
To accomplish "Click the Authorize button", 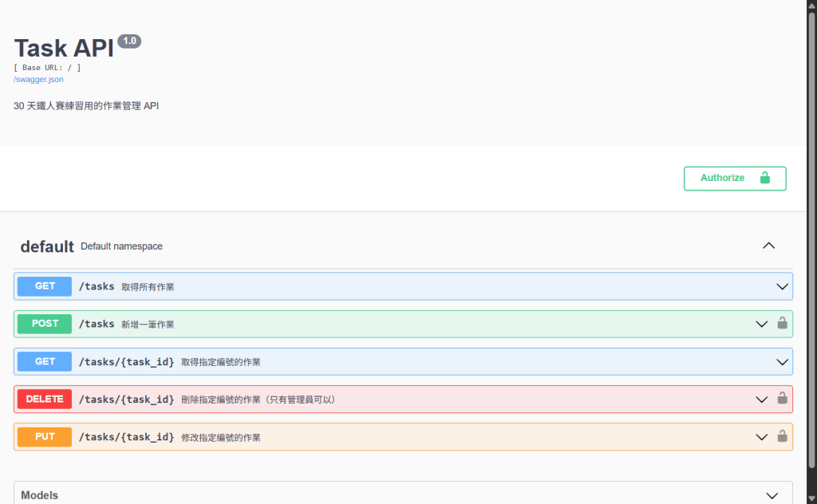I will (735, 179).
